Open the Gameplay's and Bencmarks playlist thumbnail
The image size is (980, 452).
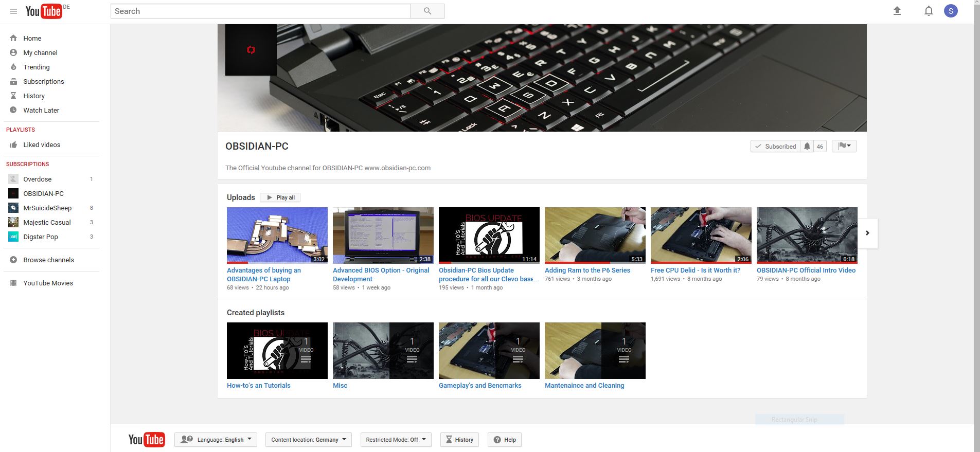coord(489,351)
